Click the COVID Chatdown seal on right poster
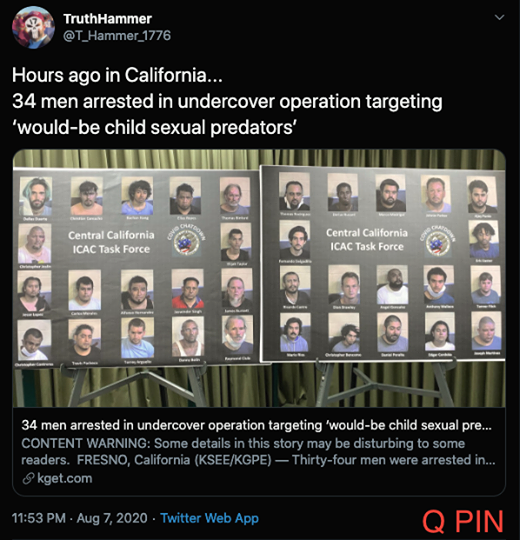520x540 pixels. coord(438,240)
